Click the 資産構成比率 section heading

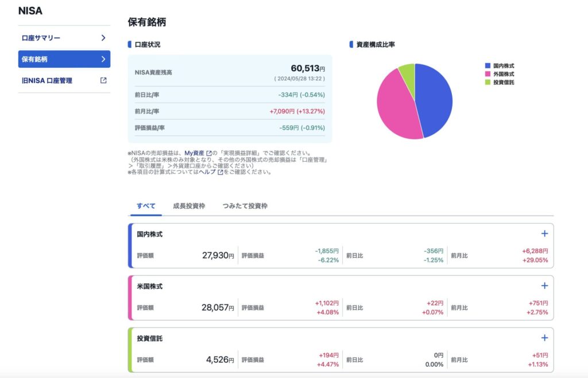tap(376, 45)
